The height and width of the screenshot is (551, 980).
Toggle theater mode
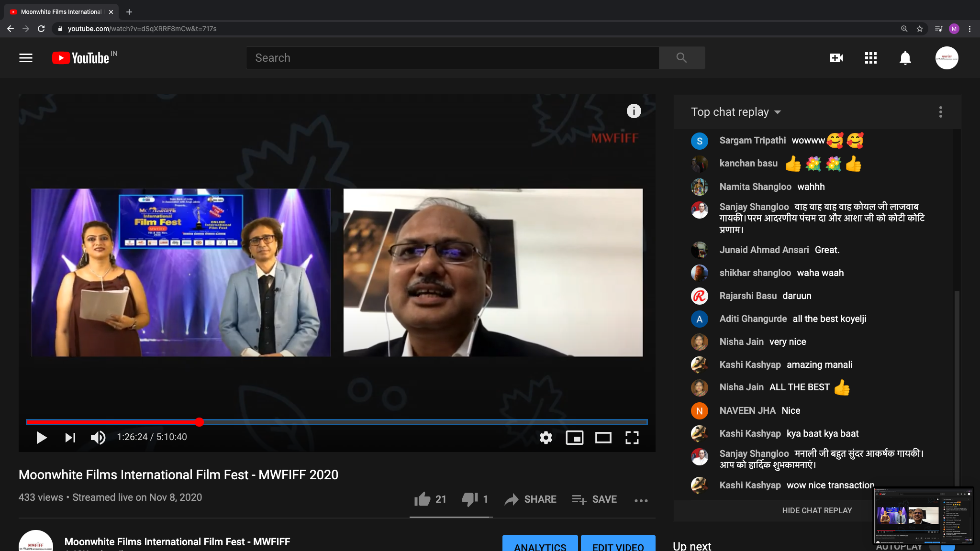tap(603, 437)
